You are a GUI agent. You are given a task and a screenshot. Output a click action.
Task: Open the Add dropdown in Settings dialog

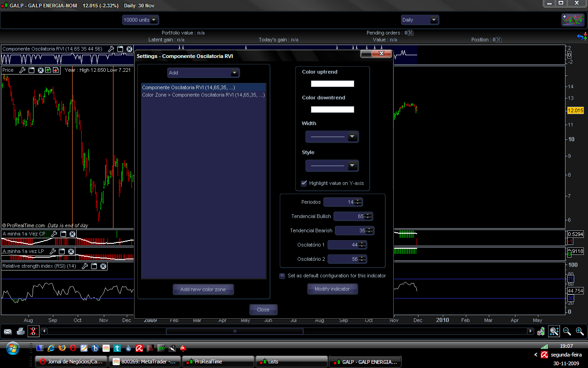point(204,73)
